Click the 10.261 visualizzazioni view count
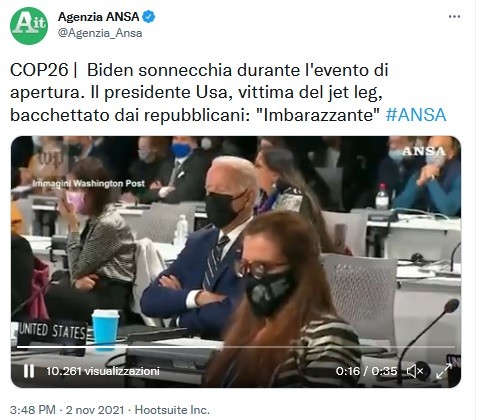The width and height of the screenshot is (485, 420). tap(103, 371)
